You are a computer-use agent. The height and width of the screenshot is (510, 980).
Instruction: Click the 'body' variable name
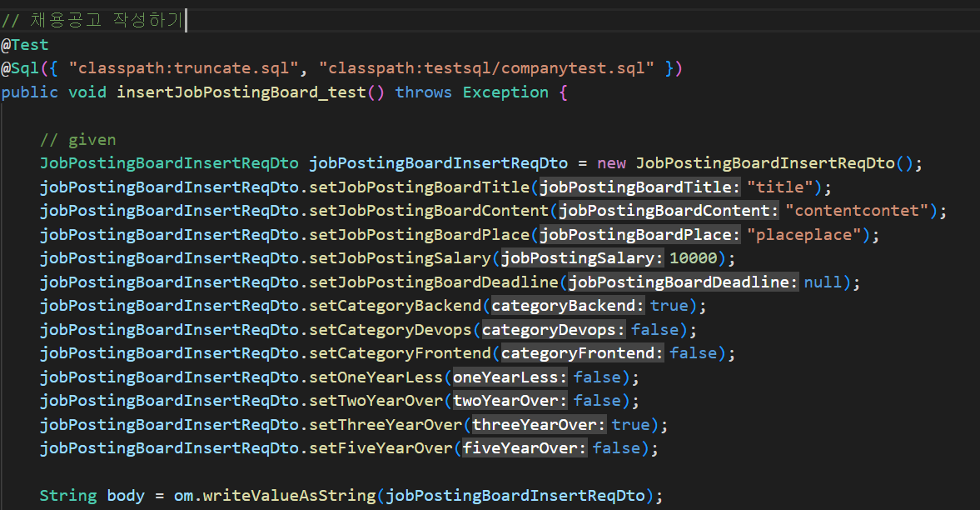click(126, 496)
